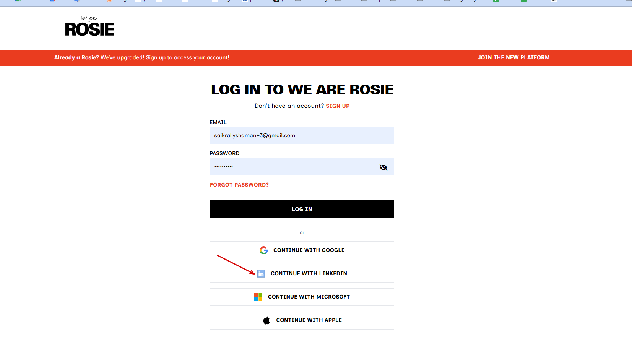Click the PASSWORD field label
Viewport: 632px width, 364px height.
[x=224, y=153]
